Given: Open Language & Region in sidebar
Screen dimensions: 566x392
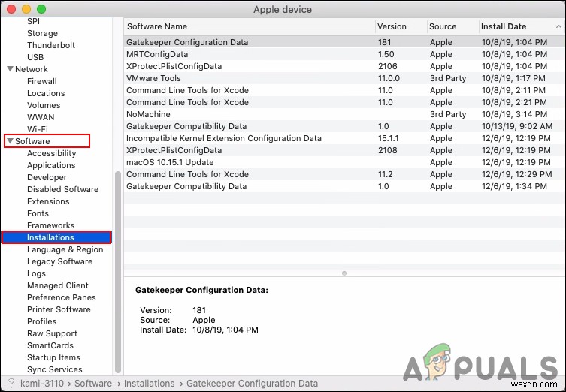Looking at the screenshot, I should point(65,249).
